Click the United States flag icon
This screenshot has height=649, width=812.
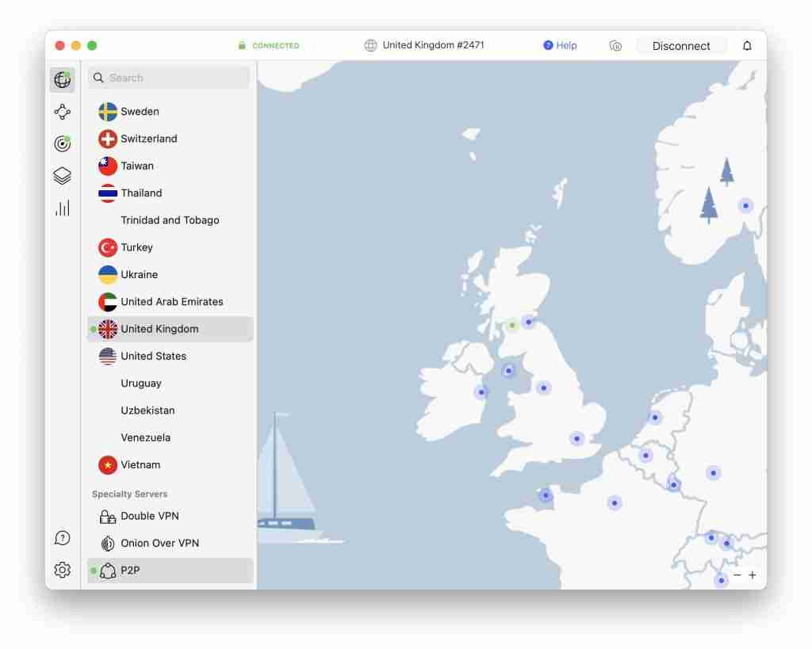tap(108, 356)
